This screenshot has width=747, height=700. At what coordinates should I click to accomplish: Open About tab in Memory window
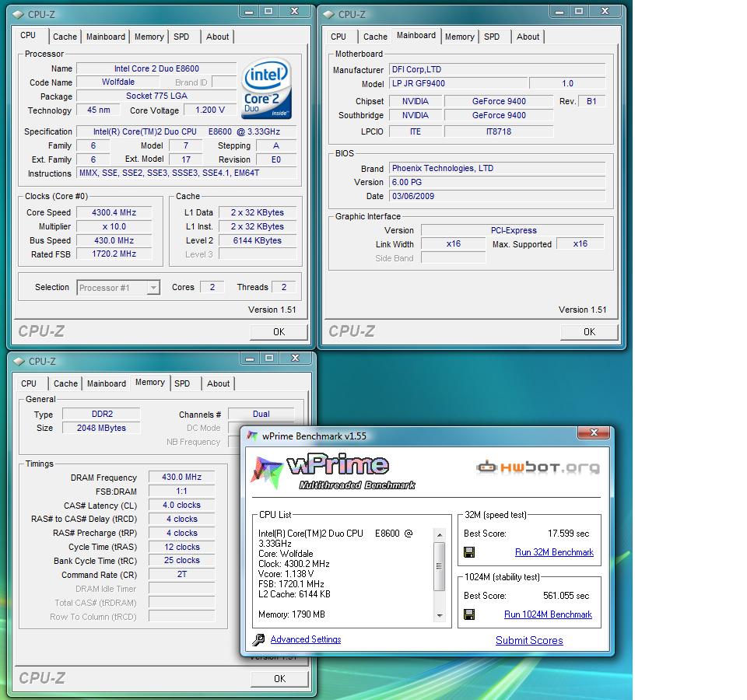(219, 383)
